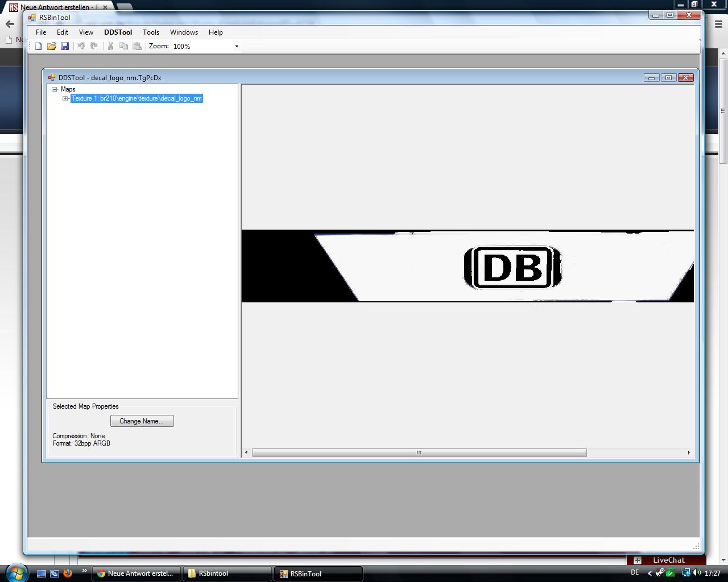The height and width of the screenshot is (582, 728).
Task: Click Switch between windows quick launch icon
Action: pyautogui.click(x=55, y=573)
